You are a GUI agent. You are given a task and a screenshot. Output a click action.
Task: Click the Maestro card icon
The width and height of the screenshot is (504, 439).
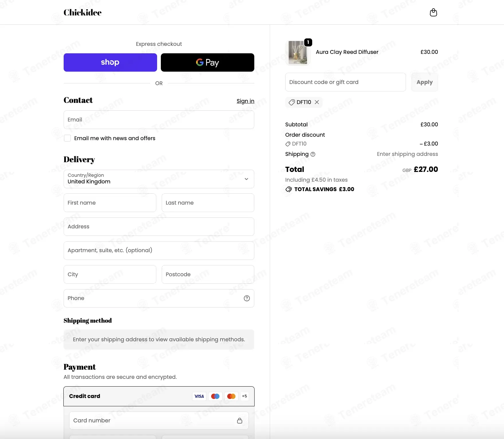pos(215,396)
